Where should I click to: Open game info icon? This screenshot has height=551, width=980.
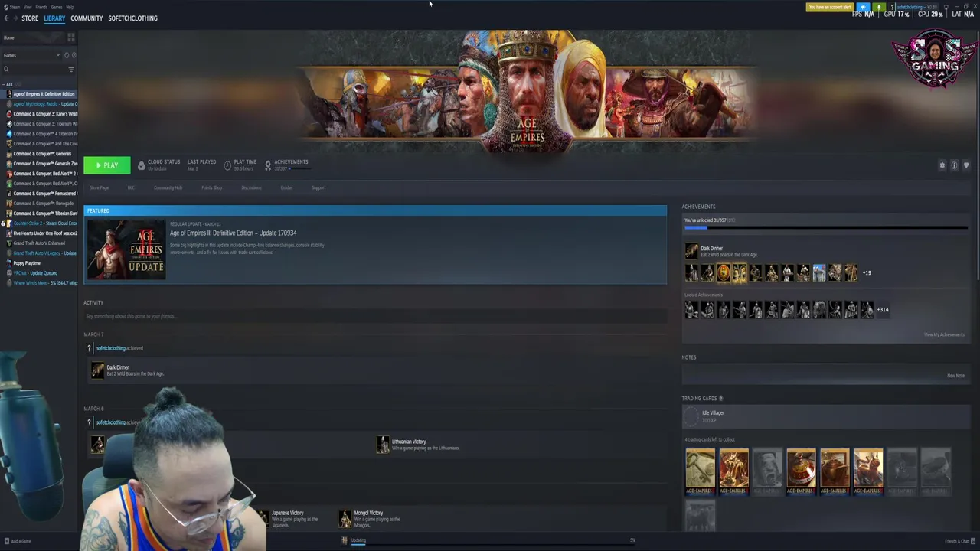(x=954, y=165)
